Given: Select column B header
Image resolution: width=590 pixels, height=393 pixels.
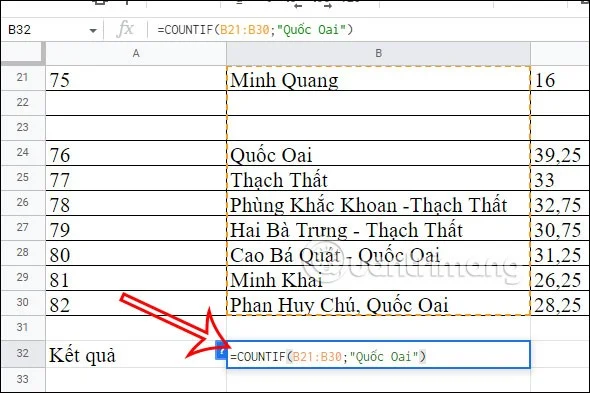Looking at the screenshot, I should coord(379,53).
